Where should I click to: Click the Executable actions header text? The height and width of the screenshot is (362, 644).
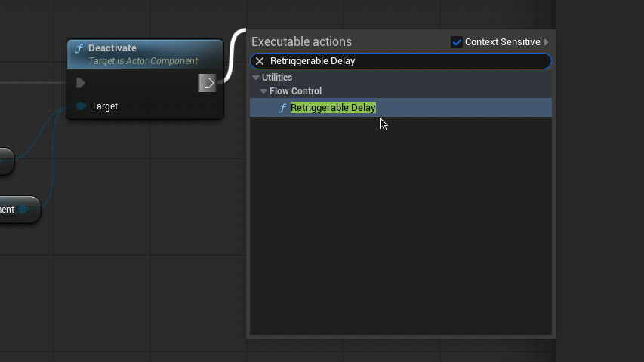pyautogui.click(x=301, y=42)
